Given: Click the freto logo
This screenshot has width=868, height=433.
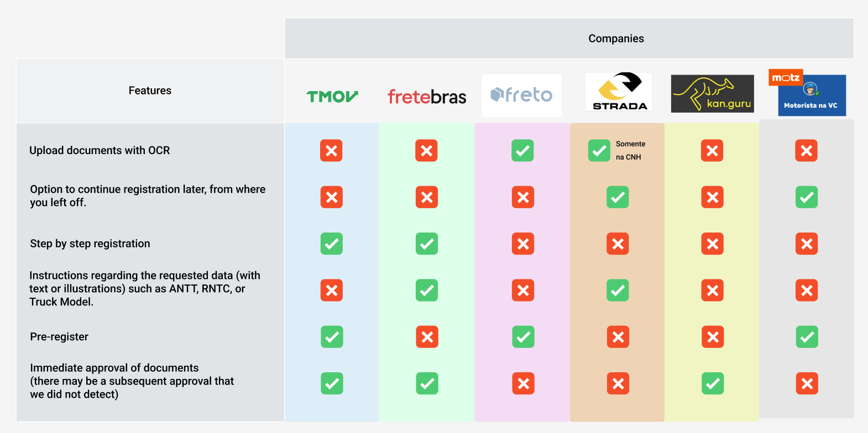Looking at the screenshot, I should click(x=521, y=96).
